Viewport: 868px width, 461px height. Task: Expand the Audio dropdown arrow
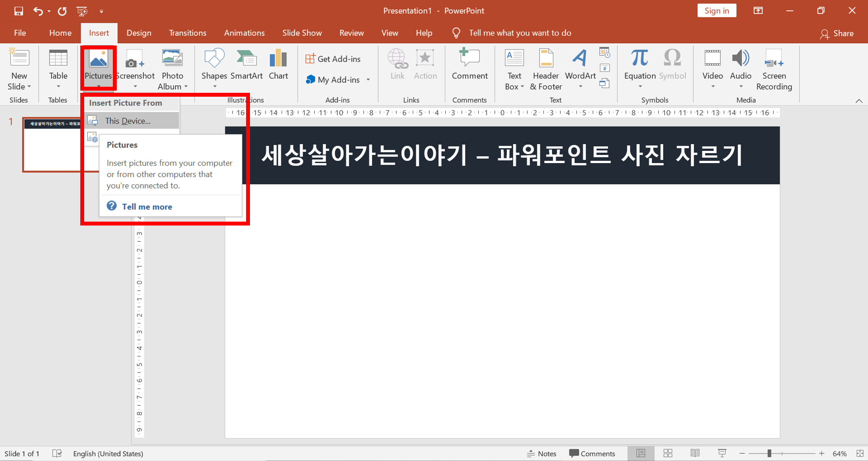click(741, 87)
